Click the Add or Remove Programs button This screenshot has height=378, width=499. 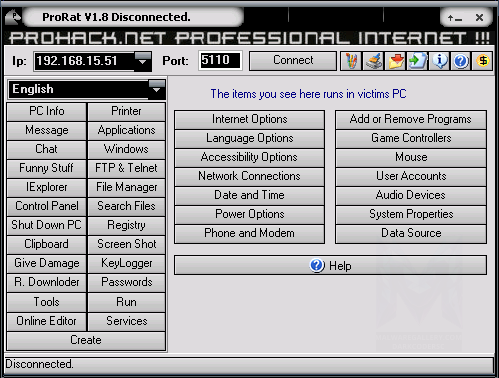[411, 119]
